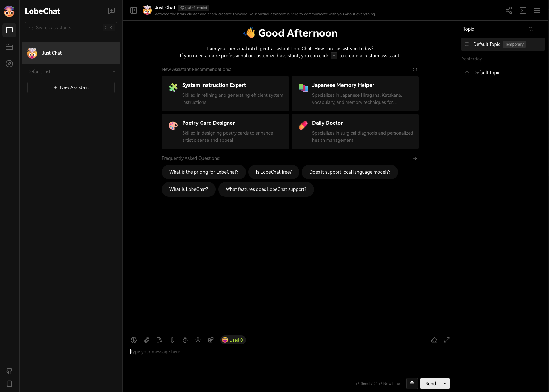This screenshot has height=392, width=549.
Task: Open the knowledge base library icon
Action: pyautogui.click(x=159, y=340)
